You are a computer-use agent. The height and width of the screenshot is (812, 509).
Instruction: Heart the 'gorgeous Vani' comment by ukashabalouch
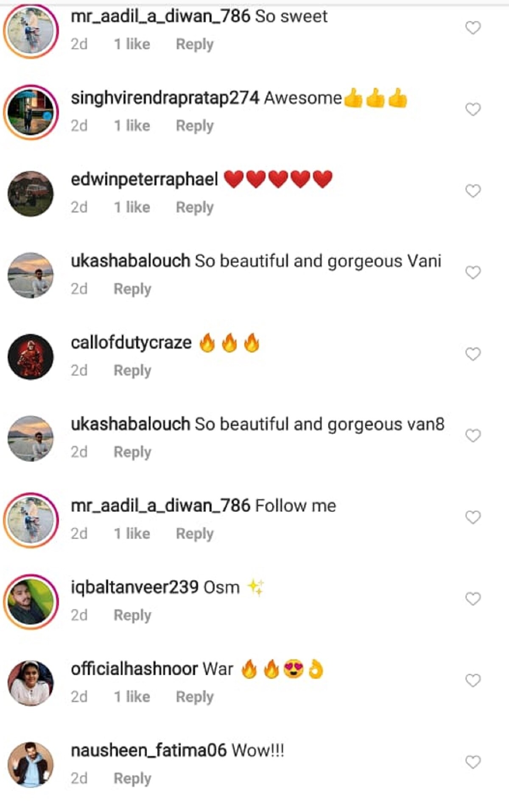(x=473, y=272)
